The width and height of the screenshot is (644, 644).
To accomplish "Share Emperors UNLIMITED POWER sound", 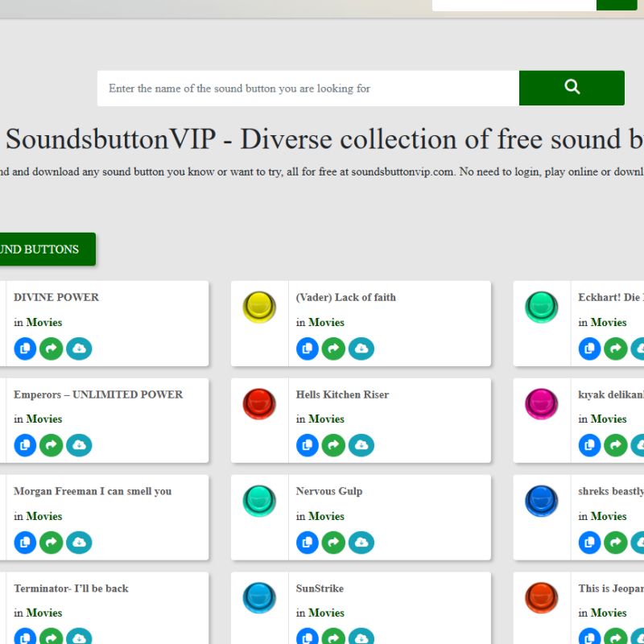I will tap(51, 445).
